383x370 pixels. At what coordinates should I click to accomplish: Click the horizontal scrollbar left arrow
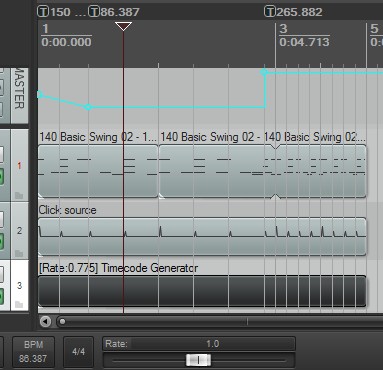click(45, 322)
